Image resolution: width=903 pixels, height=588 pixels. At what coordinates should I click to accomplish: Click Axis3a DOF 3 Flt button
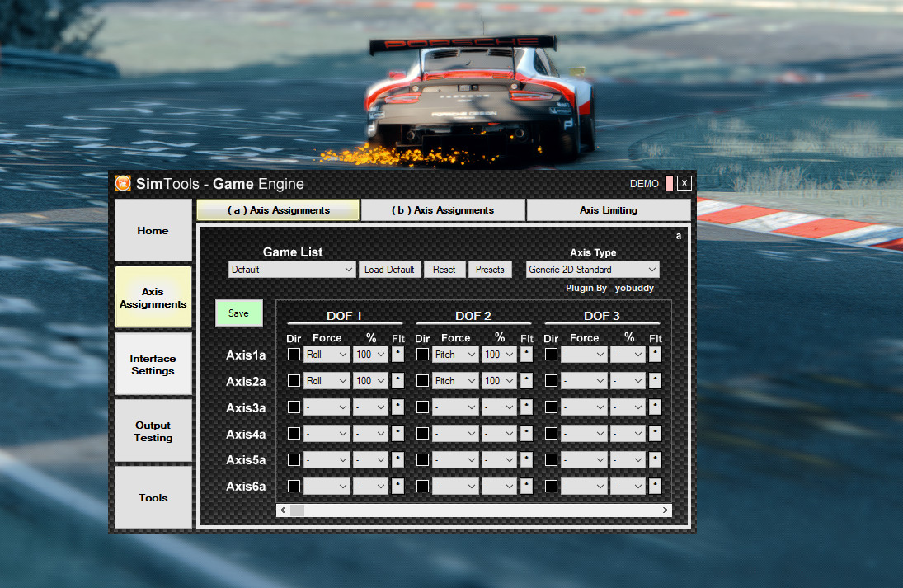coord(656,407)
